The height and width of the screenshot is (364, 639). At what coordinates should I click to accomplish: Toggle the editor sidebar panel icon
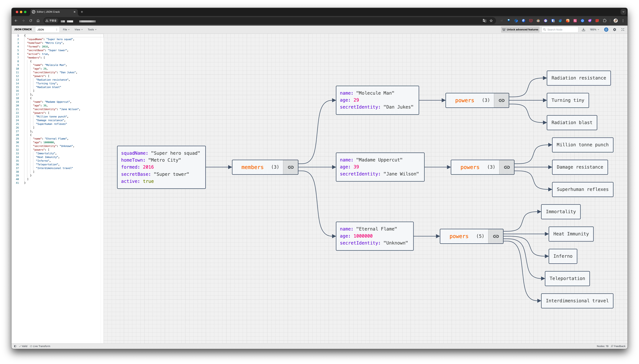point(15,346)
